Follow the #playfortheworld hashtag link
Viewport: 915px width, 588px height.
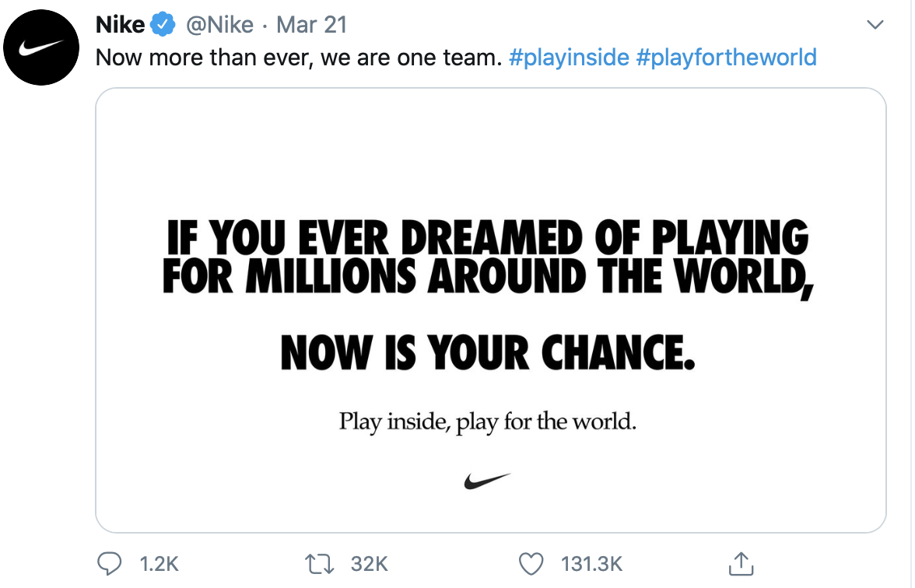[726, 58]
